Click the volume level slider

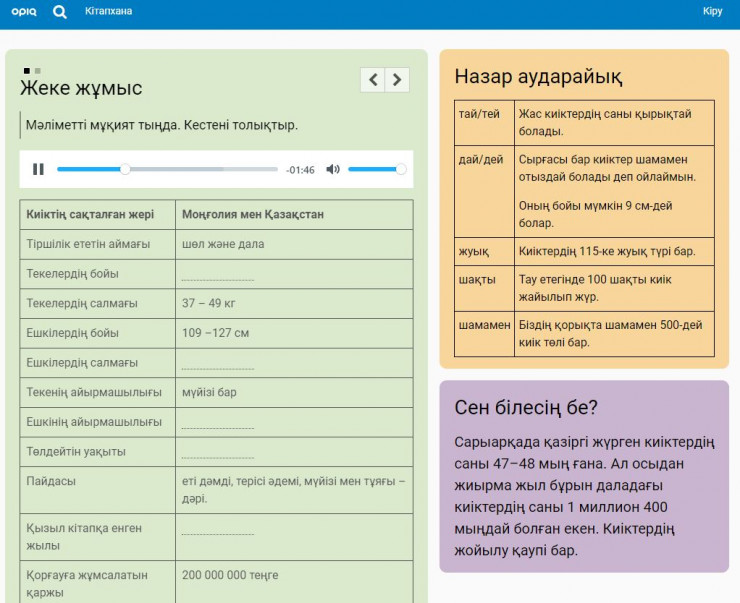[376, 169]
